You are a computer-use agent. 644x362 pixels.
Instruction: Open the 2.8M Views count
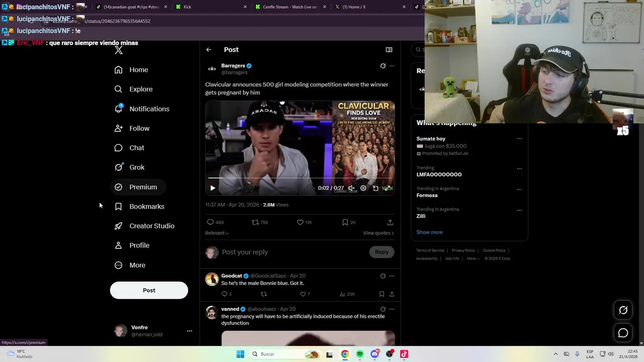click(x=276, y=205)
